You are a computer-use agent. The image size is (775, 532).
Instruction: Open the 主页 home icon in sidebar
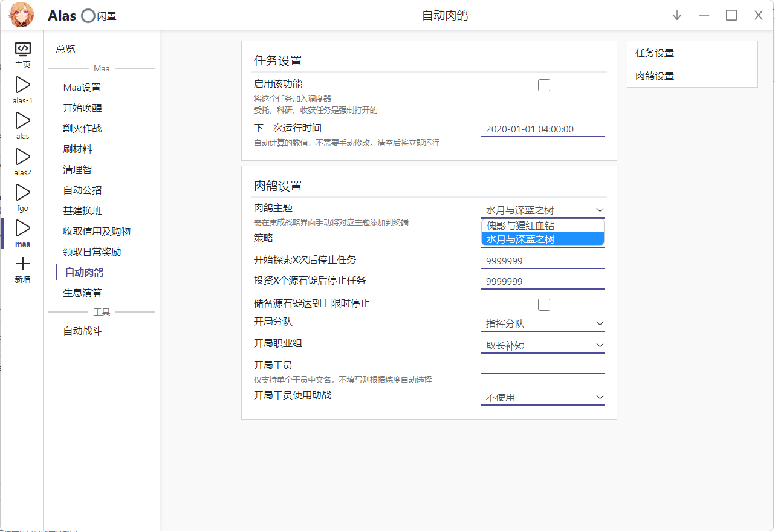(x=22, y=51)
